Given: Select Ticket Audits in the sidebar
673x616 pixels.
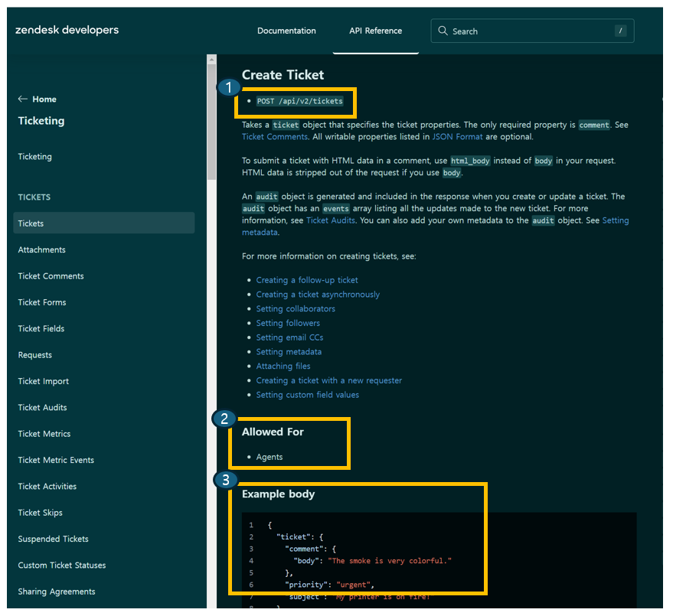Looking at the screenshot, I should tap(42, 408).
